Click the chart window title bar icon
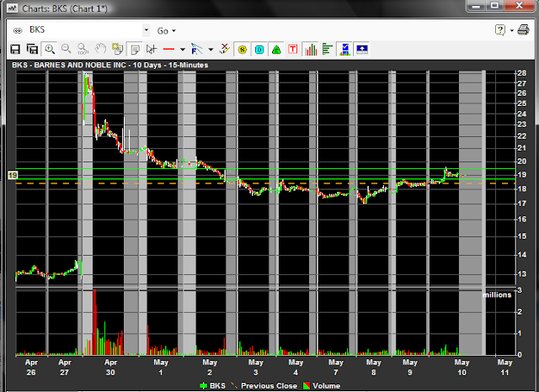Viewport: 539px width, 392px height. point(13,8)
